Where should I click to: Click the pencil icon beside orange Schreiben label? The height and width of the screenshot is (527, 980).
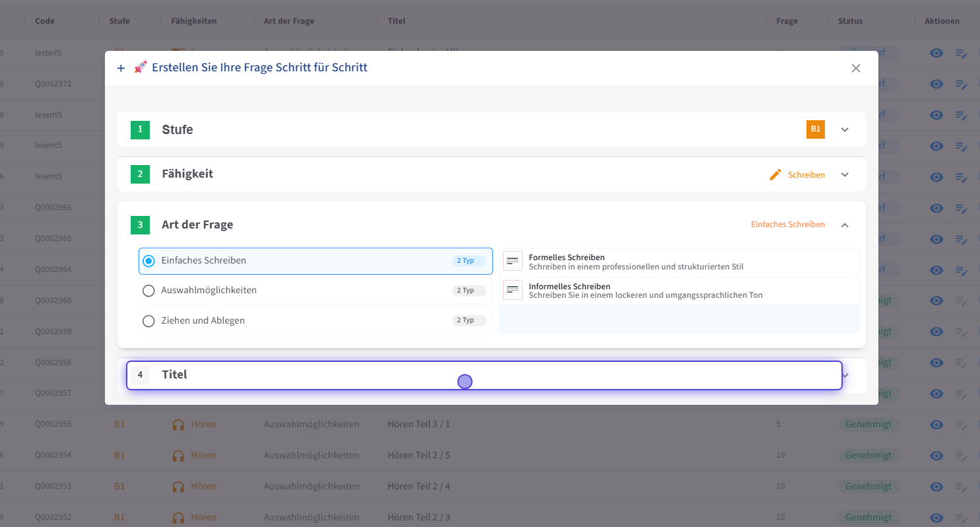[775, 174]
